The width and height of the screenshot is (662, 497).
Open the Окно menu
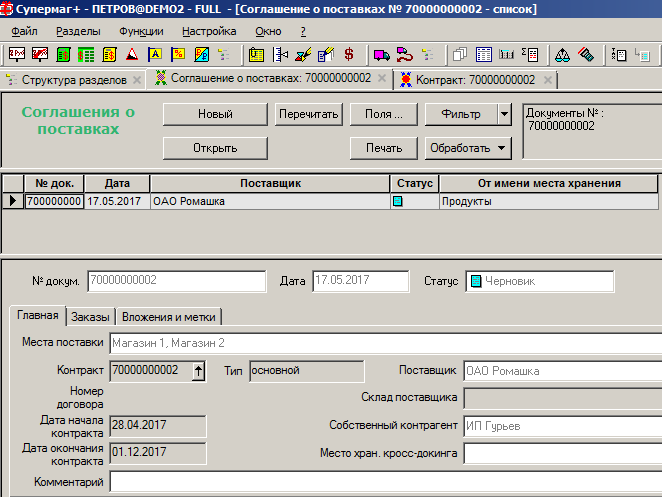point(268,31)
